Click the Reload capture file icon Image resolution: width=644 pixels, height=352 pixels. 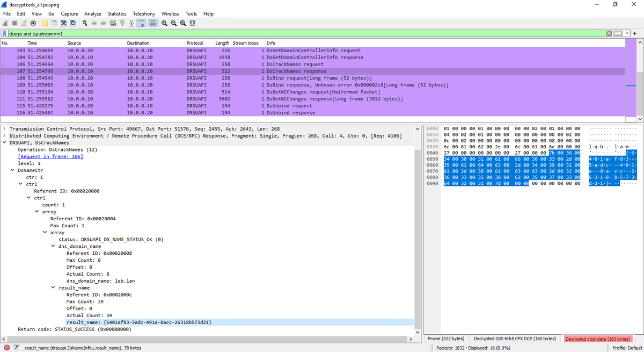point(72,23)
